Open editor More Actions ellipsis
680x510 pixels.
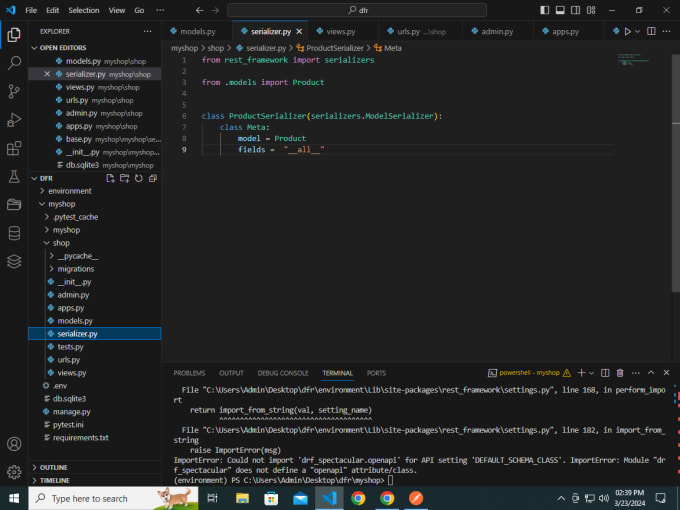pos(667,31)
